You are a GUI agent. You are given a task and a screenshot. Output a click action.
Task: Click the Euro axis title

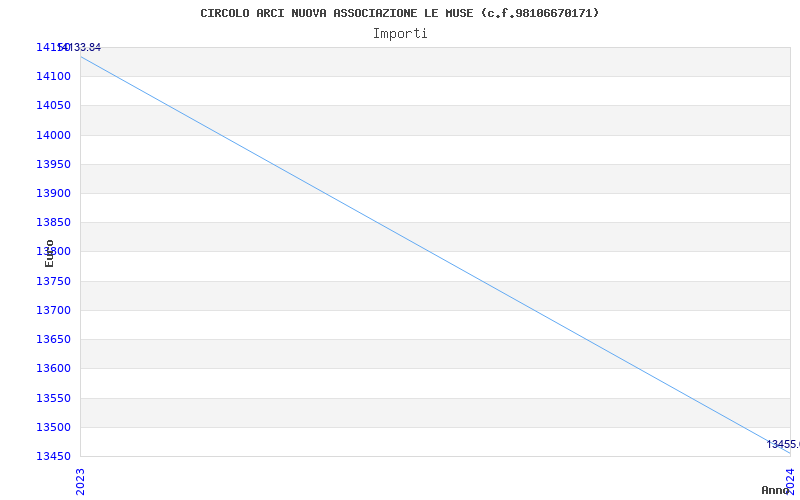[49, 254]
